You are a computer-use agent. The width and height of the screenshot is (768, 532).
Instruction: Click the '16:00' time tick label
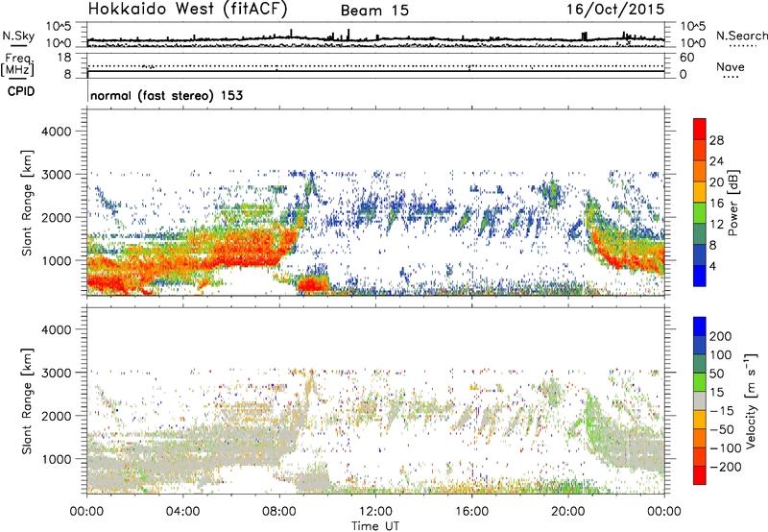point(471,512)
